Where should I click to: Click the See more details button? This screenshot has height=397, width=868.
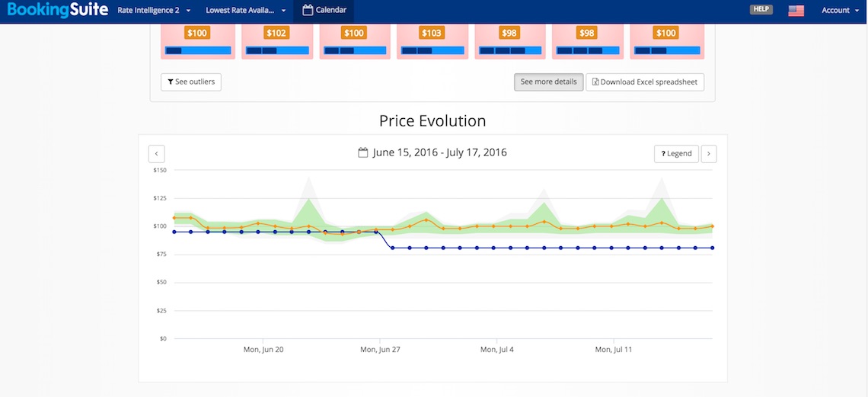click(x=548, y=82)
